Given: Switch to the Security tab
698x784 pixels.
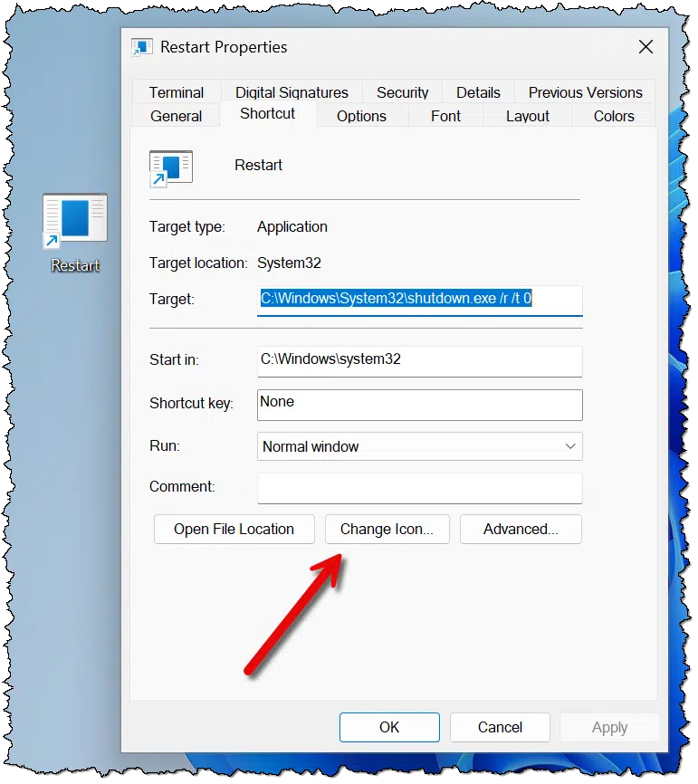Looking at the screenshot, I should (402, 92).
